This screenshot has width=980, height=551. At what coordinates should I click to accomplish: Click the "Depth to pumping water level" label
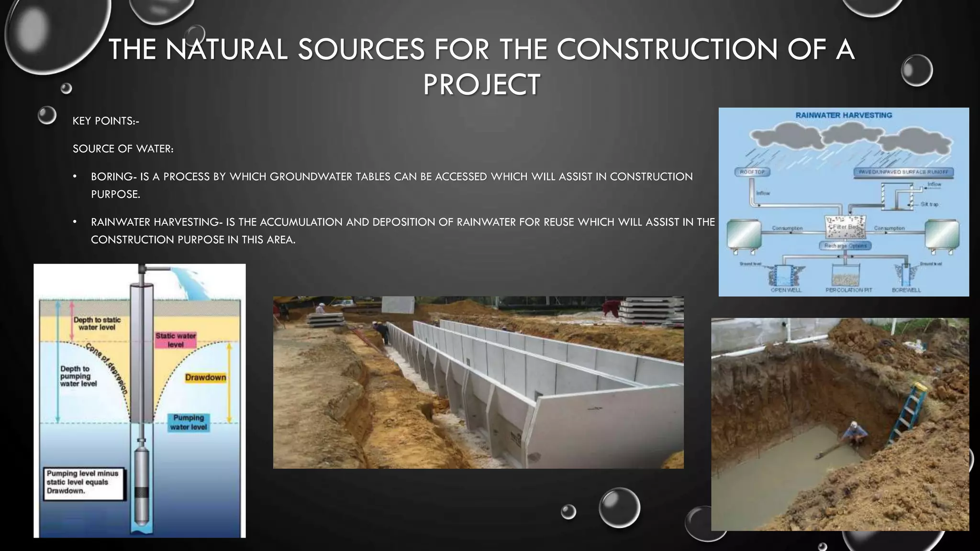[78, 376]
